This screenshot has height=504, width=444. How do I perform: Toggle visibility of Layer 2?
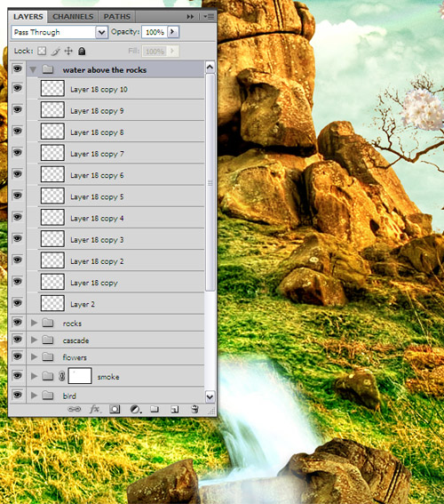[x=18, y=302]
